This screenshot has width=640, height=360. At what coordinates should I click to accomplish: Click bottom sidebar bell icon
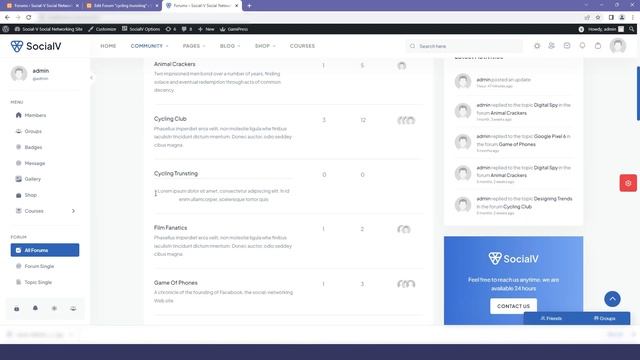(x=35, y=308)
